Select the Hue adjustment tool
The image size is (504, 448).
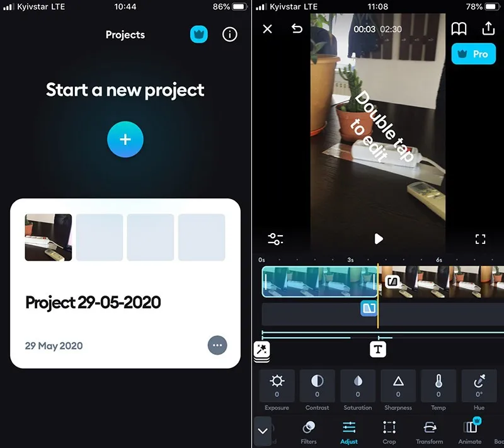pos(478,386)
